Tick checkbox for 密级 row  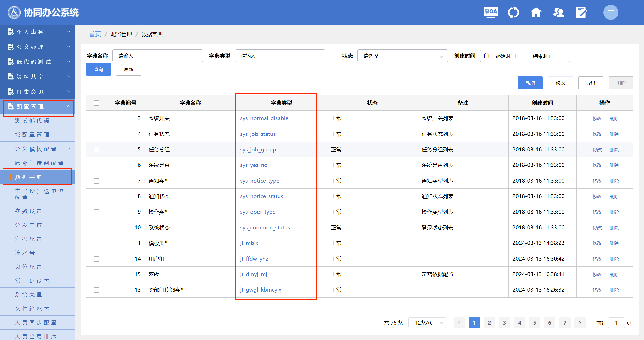(96, 274)
